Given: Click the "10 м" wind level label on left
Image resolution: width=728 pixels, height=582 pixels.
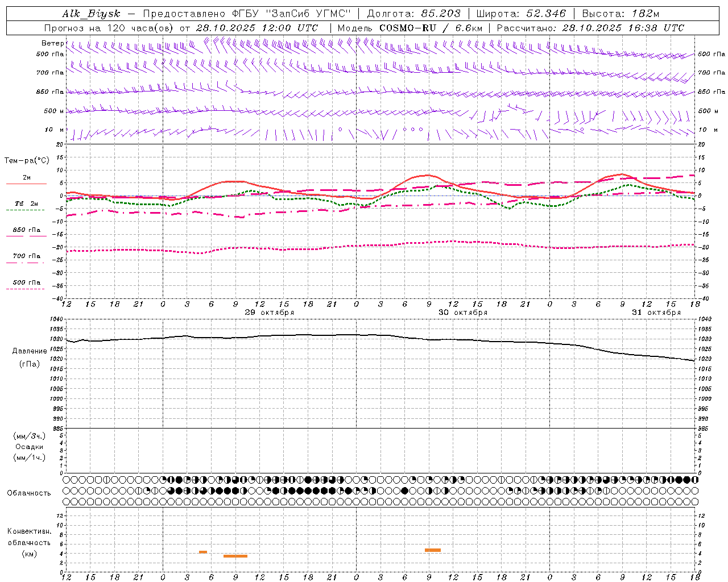Looking at the screenshot, I should [55, 130].
